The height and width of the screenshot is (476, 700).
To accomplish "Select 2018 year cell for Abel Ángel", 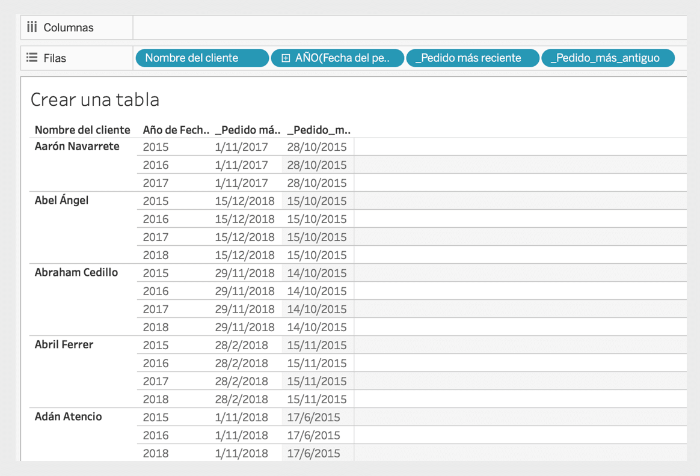I will tap(156, 255).
